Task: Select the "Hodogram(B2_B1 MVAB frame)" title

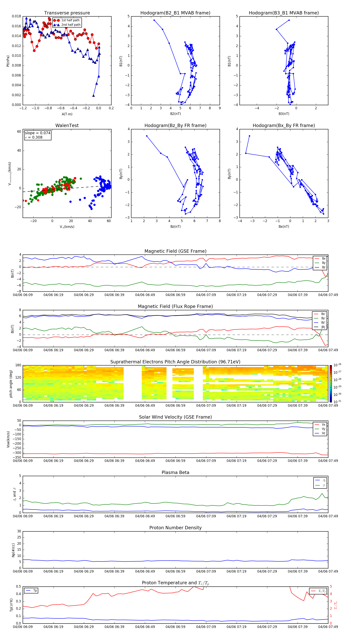Action: pos(175,13)
